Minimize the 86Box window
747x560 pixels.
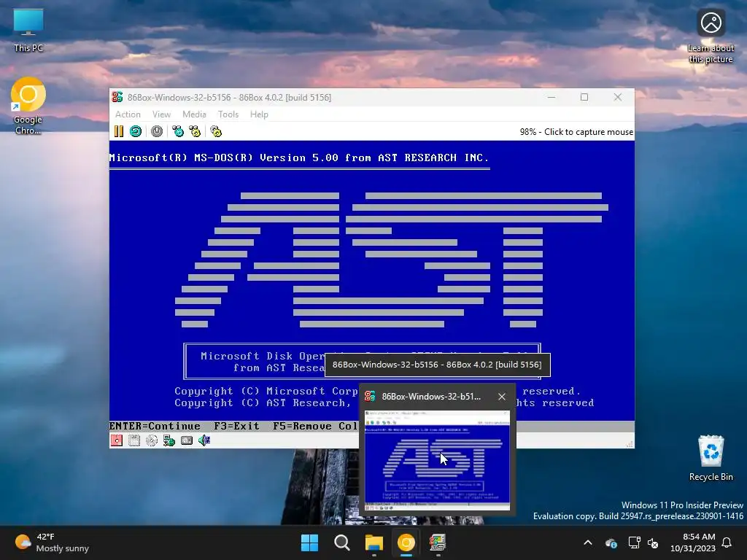(x=551, y=97)
